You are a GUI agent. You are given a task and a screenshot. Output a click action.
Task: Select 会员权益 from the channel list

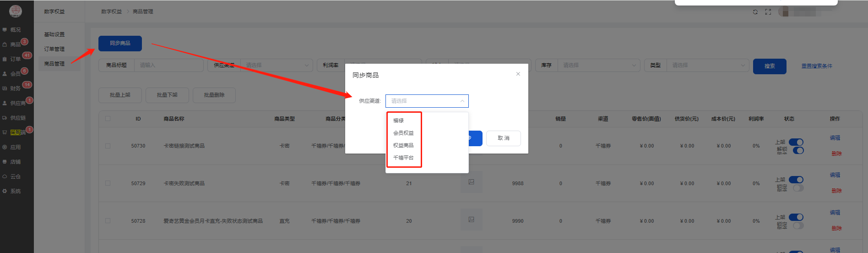pos(403,133)
